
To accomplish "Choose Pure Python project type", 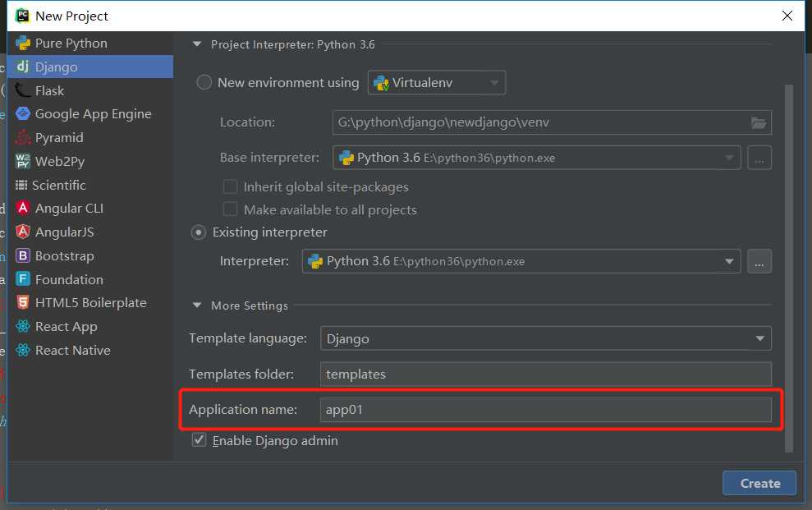I will tap(90, 43).
